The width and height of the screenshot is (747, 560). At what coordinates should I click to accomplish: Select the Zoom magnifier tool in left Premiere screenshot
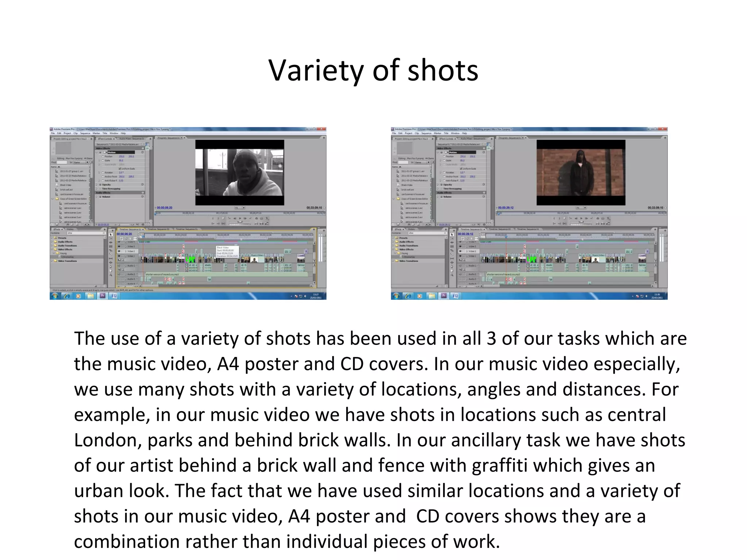pyautogui.click(x=111, y=275)
